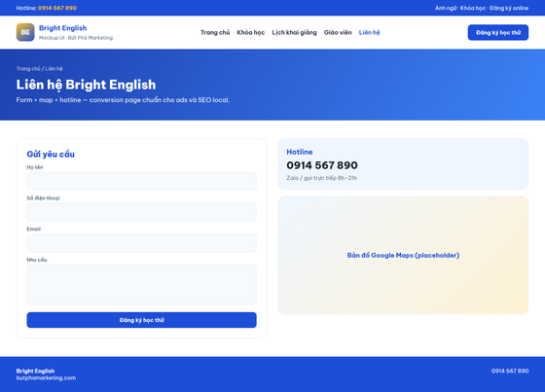Go to Trang chủ in navigation

tap(215, 32)
